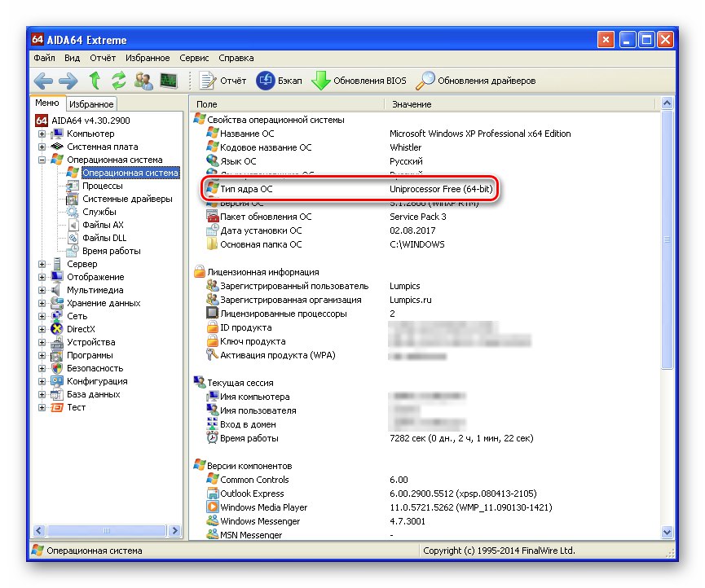
Task: Click the vertical scrollbar down arrow
Action: click(667, 533)
